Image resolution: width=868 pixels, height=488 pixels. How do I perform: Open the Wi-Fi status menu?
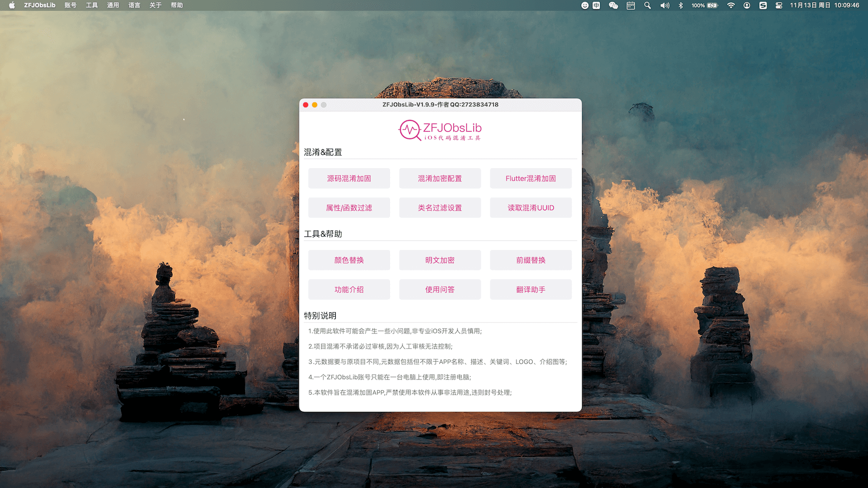731,5
